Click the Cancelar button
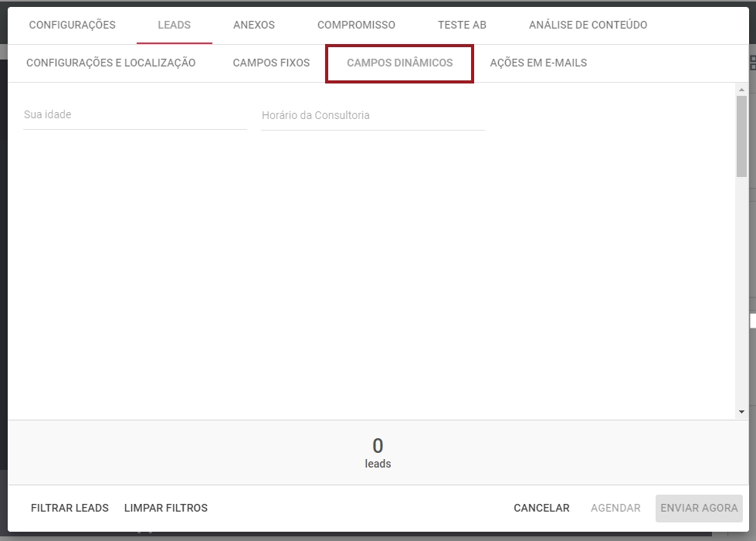Viewport: 756px width, 541px height. click(x=541, y=508)
